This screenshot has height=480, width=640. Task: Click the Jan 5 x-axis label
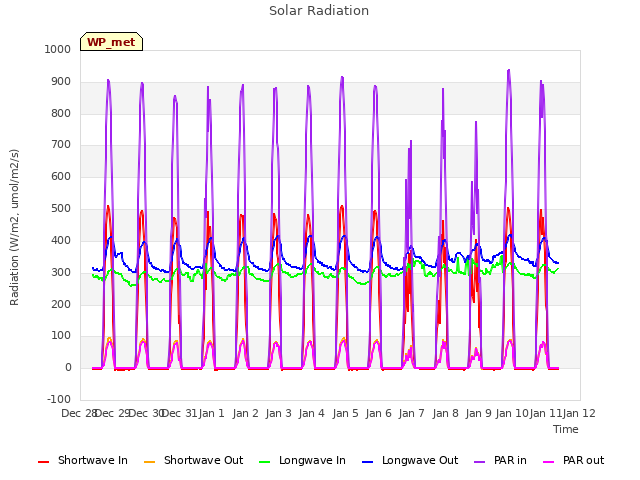(x=345, y=413)
